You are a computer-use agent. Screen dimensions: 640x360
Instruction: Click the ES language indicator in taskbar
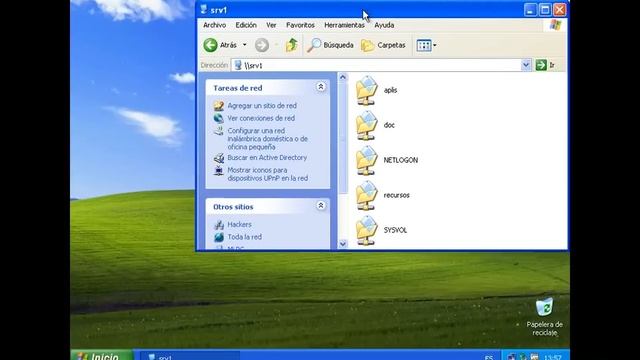coord(489,358)
